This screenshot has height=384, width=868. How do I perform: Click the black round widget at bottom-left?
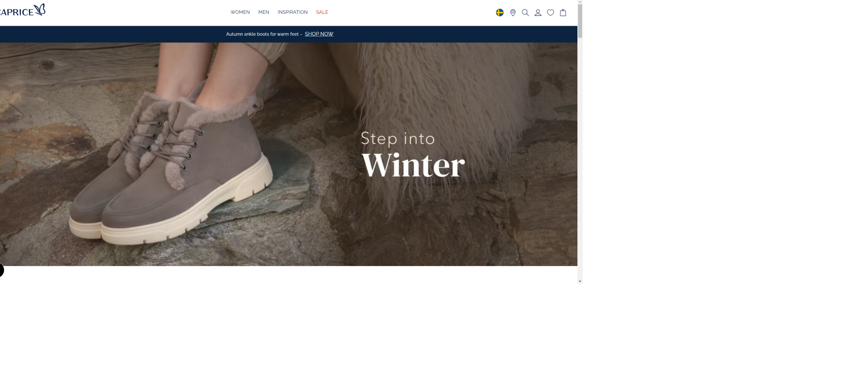[x=1, y=270]
